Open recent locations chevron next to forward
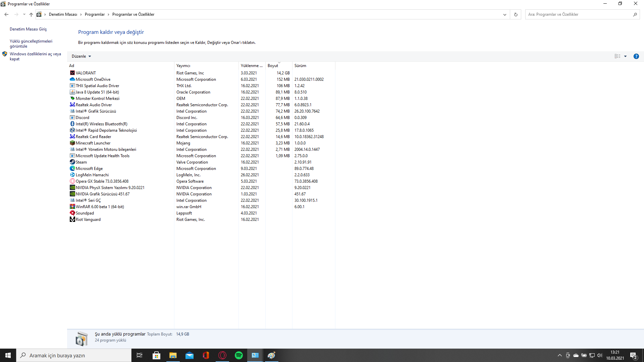The height and width of the screenshot is (362, 644). (24, 14)
